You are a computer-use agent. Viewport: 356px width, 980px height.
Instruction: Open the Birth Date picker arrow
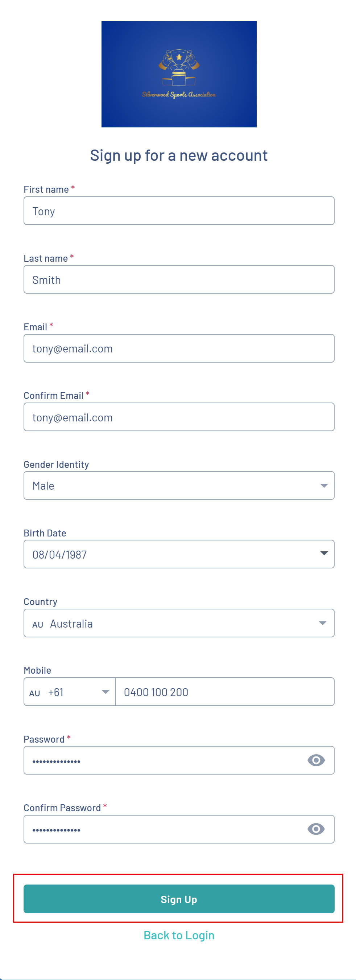click(x=324, y=554)
